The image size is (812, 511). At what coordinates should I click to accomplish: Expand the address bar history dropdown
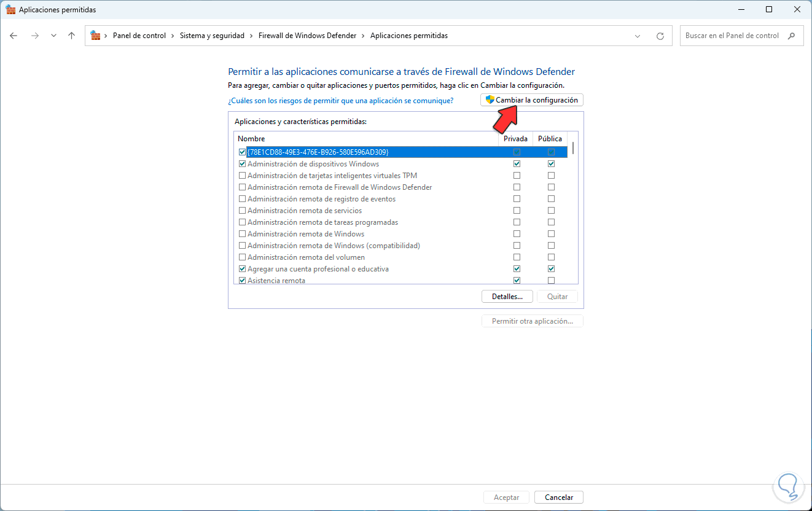pos(638,36)
